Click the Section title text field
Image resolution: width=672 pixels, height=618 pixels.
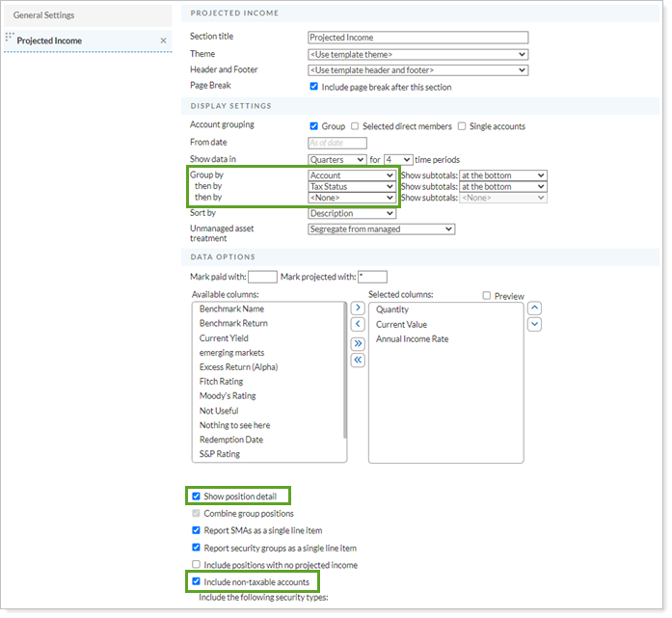(417, 38)
